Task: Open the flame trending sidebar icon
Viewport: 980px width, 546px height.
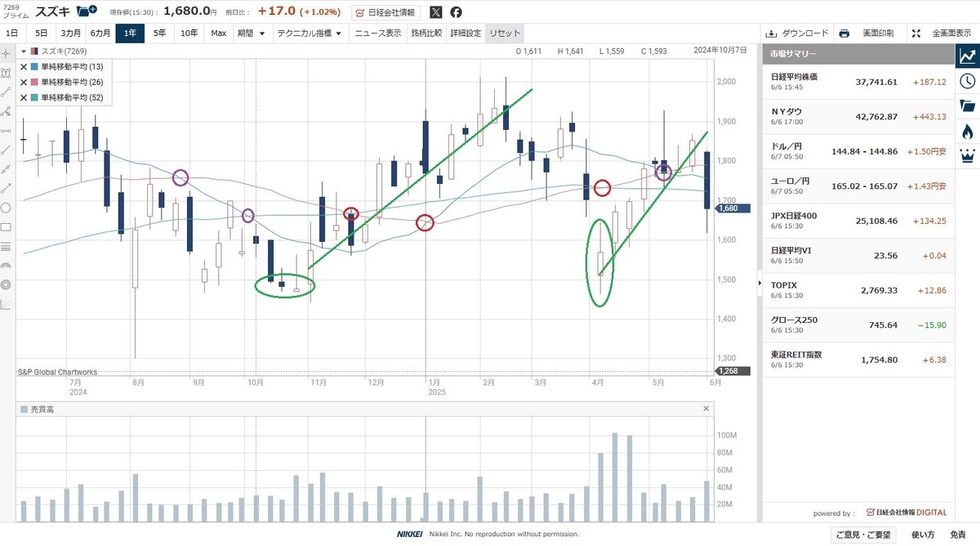Action: (x=968, y=131)
